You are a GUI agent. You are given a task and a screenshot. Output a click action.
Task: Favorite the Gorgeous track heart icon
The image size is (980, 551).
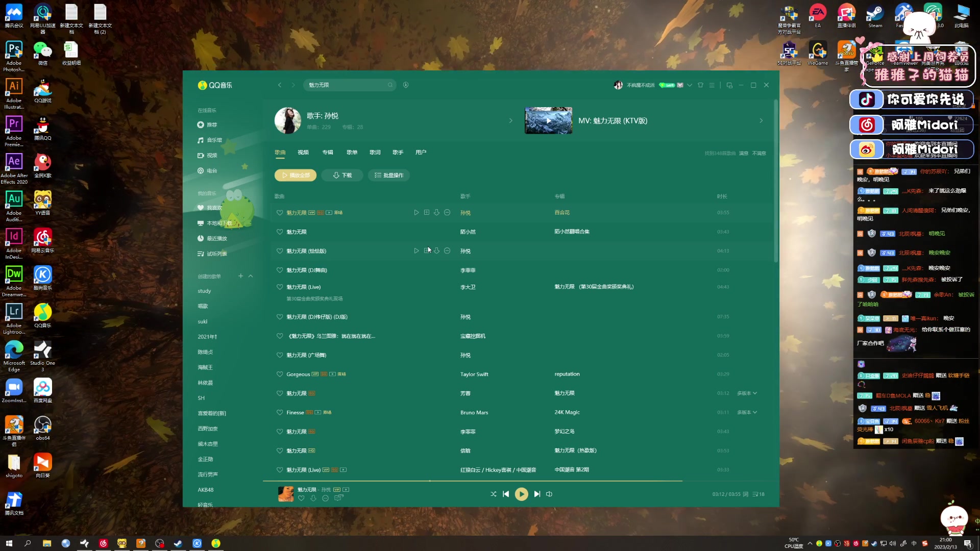280,374
